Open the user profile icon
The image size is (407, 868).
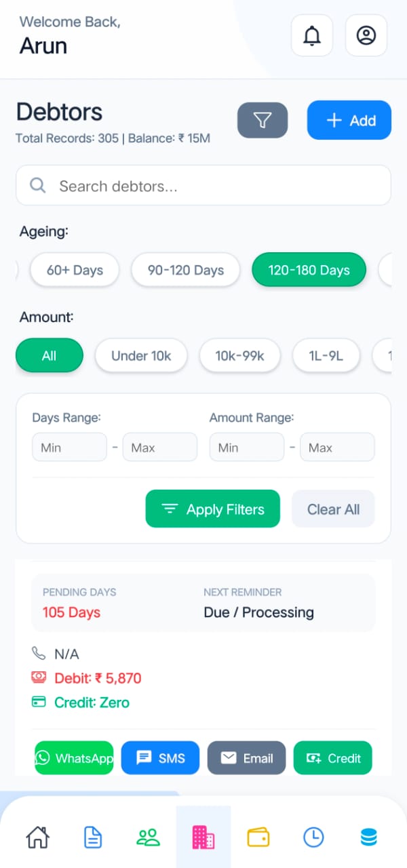pos(366,35)
